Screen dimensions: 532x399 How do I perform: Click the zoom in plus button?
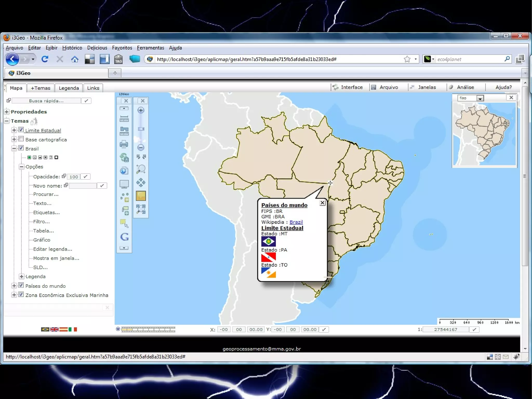tap(141, 110)
